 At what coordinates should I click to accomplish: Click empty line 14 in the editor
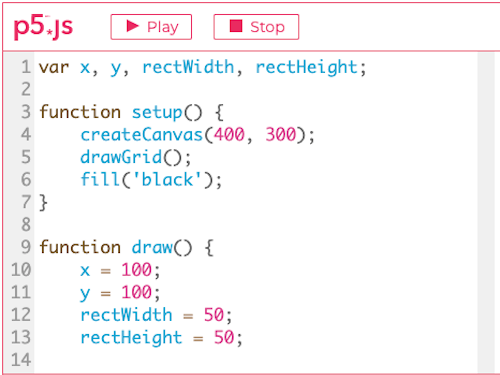pos(256,360)
